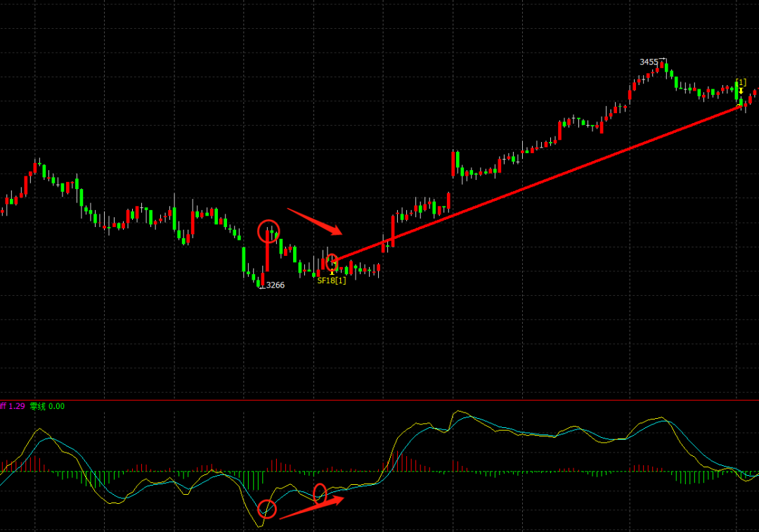Click the first yellow MACD peak on the left
Image resolution: width=759 pixels, height=532 pixels.
[x=39, y=429]
